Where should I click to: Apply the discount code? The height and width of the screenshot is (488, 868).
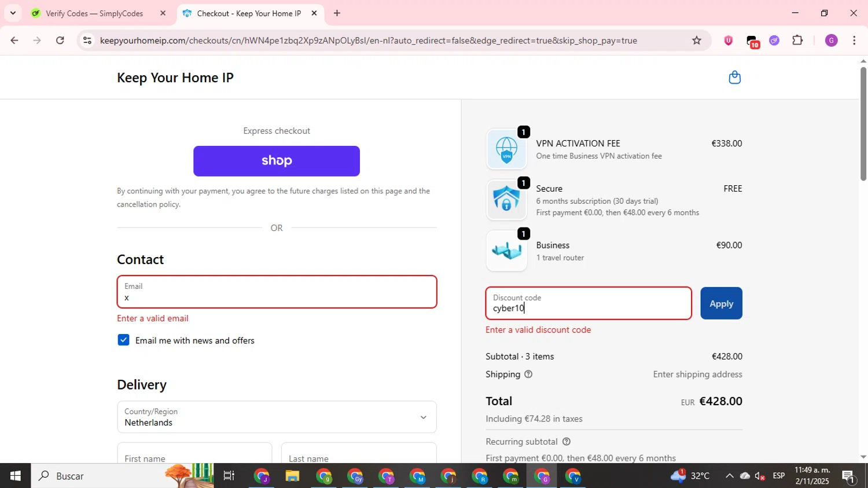[x=721, y=303]
